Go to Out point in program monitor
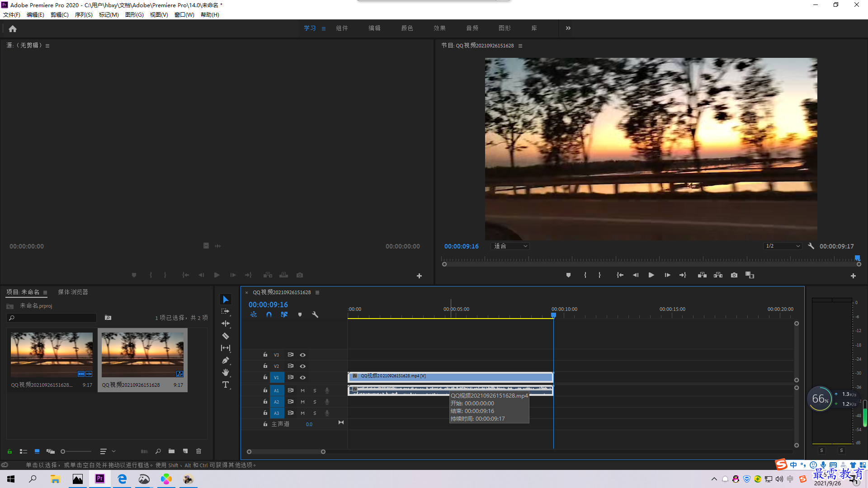The image size is (868, 488). [x=683, y=275]
